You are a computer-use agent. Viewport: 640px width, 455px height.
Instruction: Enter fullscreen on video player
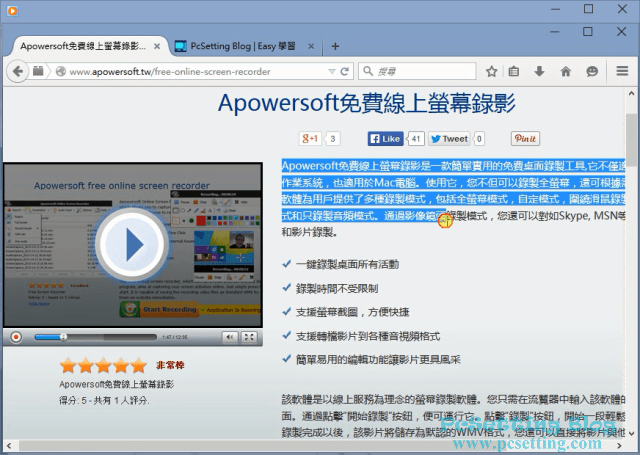pos(249,337)
